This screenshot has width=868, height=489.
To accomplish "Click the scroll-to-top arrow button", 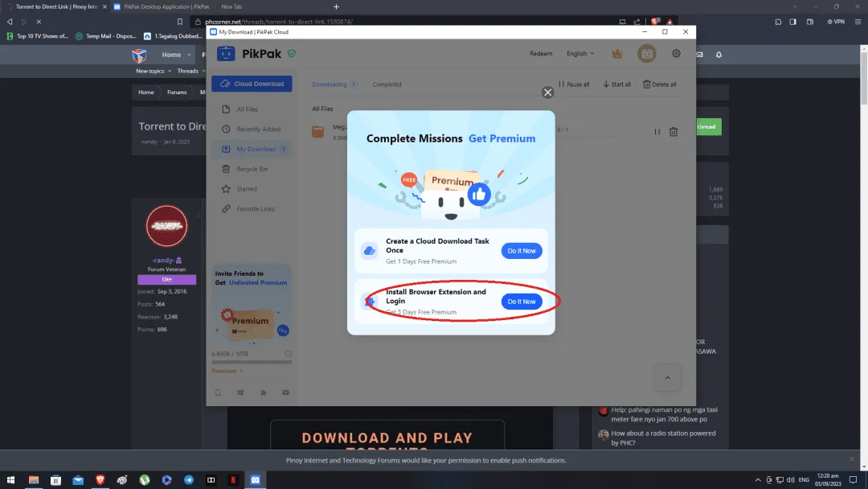I will click(x=668, y=378).
